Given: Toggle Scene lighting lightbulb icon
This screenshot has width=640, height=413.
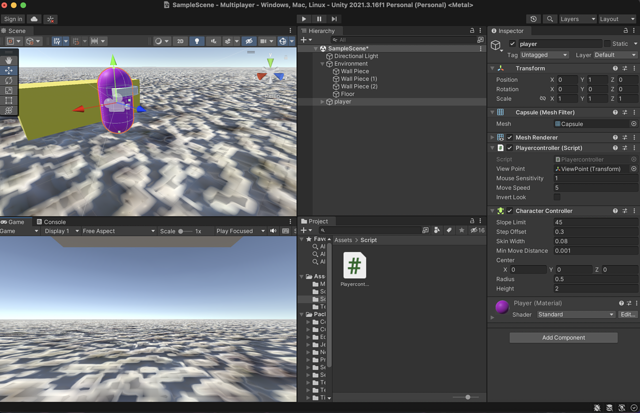Looking at the screenshot, I should pyautogui.click(x=196, y=41).
